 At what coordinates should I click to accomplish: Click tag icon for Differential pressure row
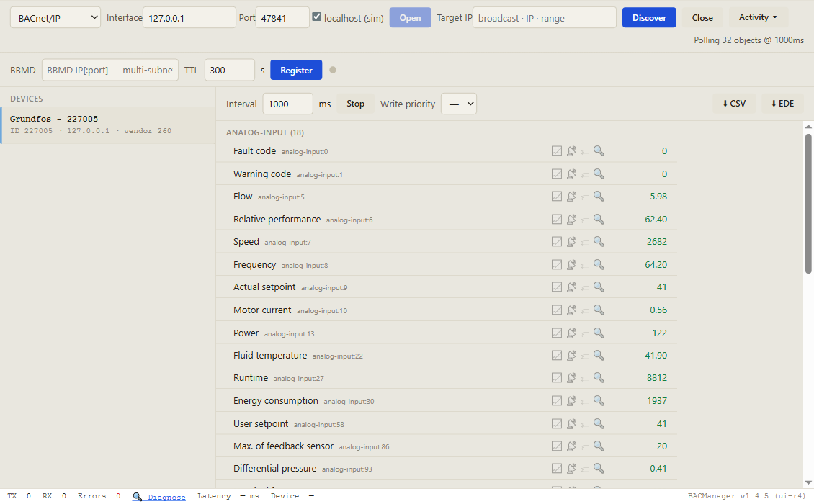585,469
